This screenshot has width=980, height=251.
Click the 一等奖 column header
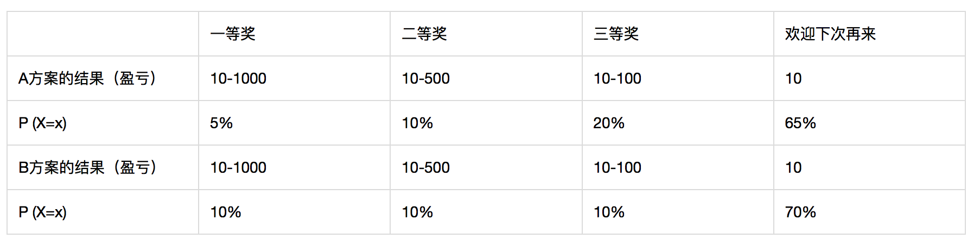233,34
